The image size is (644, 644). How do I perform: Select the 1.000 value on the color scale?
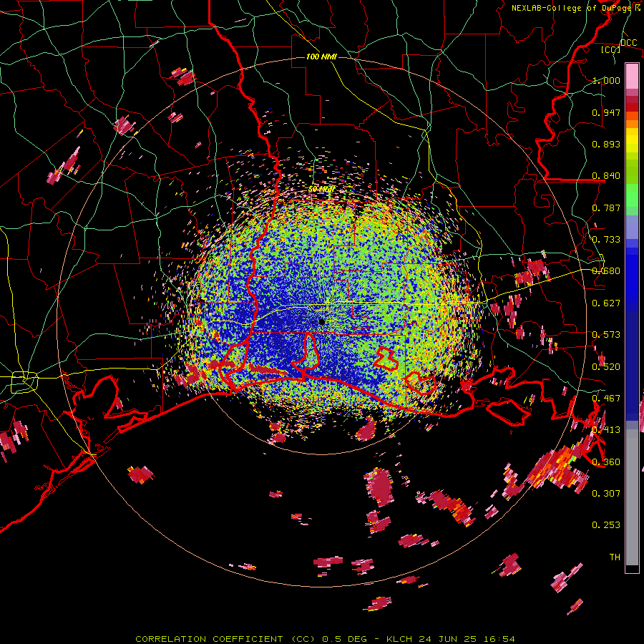tap(606, 80)
